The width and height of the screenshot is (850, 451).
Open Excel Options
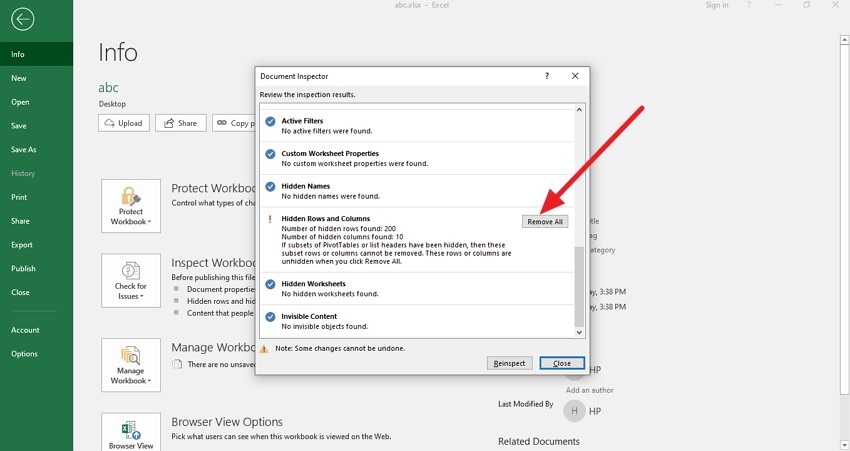pyautogui.click(x=36, y=354)
